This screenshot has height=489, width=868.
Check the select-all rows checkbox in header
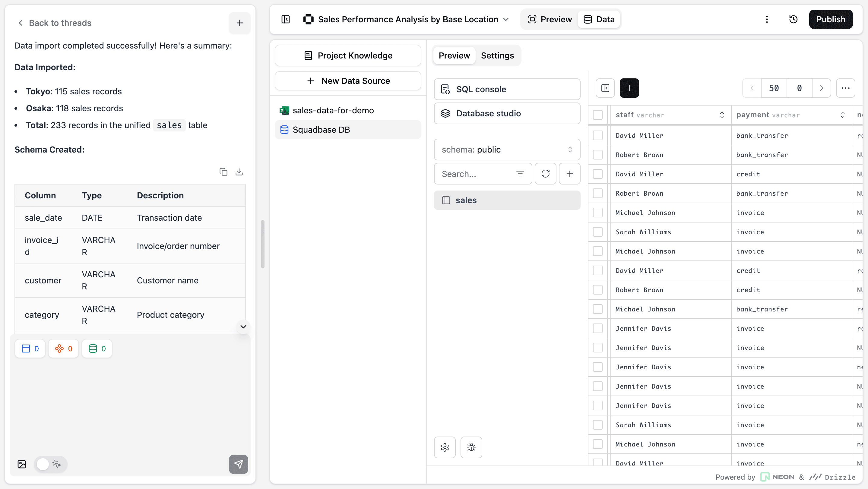(597, 115)
